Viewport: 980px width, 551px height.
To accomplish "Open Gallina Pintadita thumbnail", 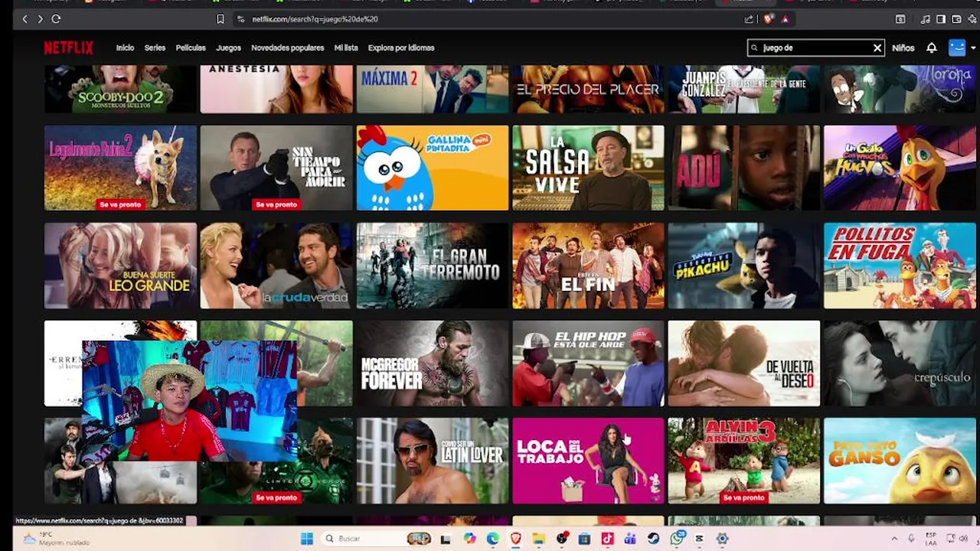I will (433, 168).
